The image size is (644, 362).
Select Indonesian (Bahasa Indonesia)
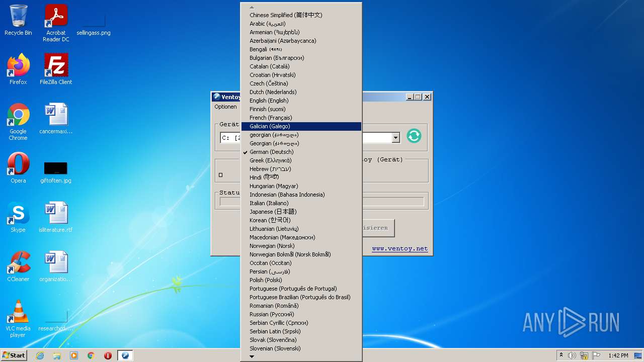(x=301, y=195)
